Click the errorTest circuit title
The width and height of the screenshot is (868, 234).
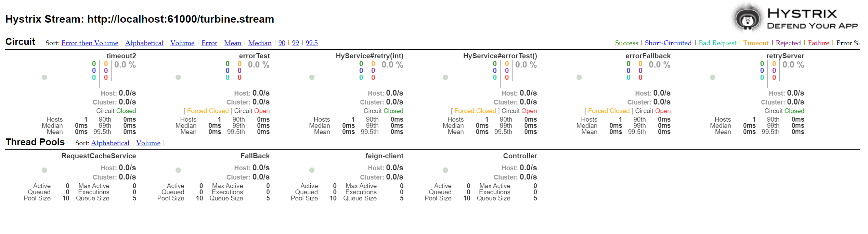(254, 56)
